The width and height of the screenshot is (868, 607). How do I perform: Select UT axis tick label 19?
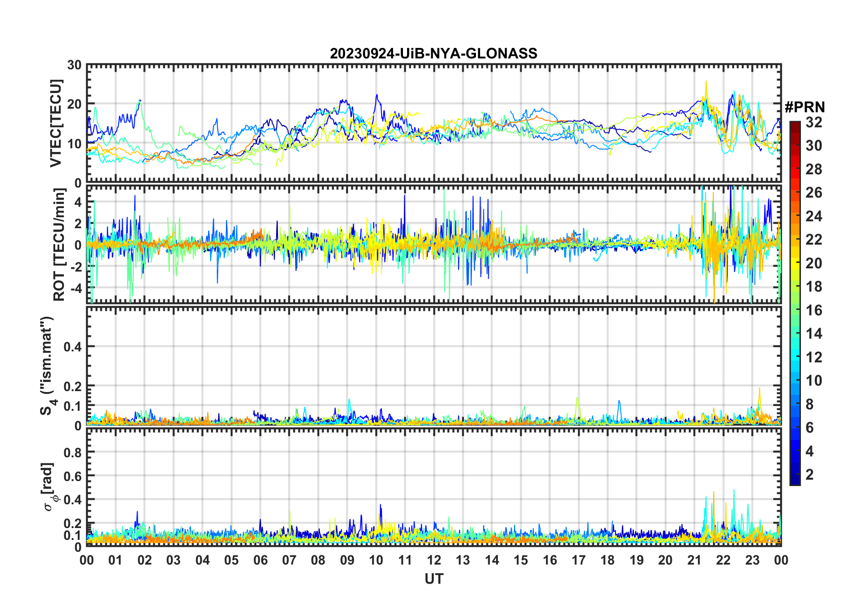(x=637, y=560)
